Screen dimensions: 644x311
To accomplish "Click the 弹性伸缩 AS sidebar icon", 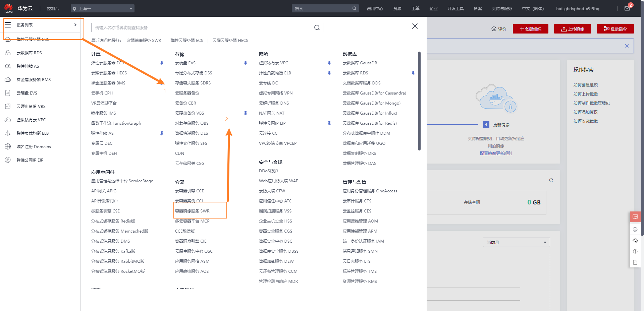I will pos(8,66).
